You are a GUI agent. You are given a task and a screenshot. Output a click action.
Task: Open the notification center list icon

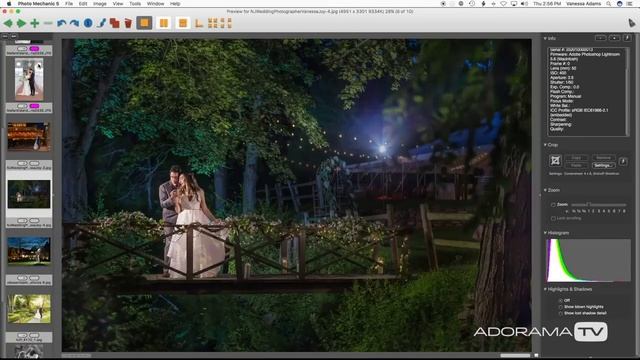tap(630, 4)
